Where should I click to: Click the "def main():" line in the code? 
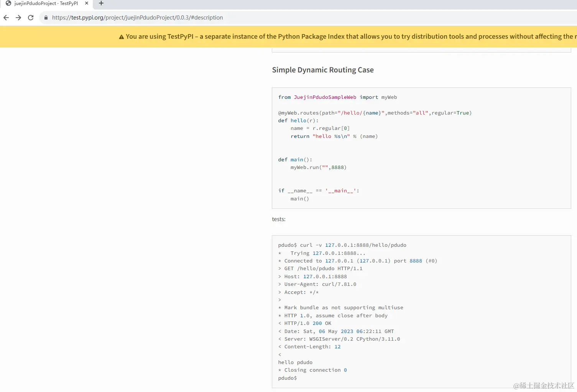click(295, 160)
